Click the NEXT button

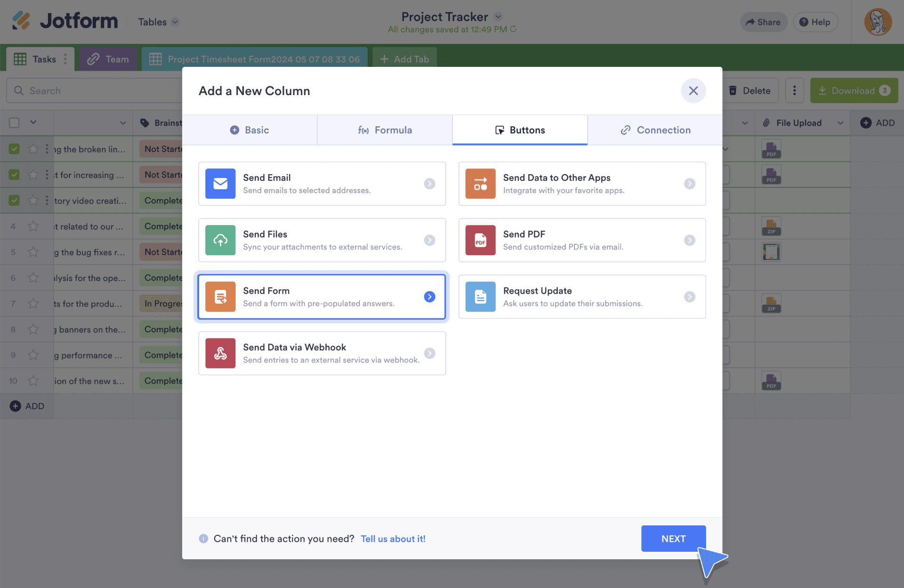[673, 538]
